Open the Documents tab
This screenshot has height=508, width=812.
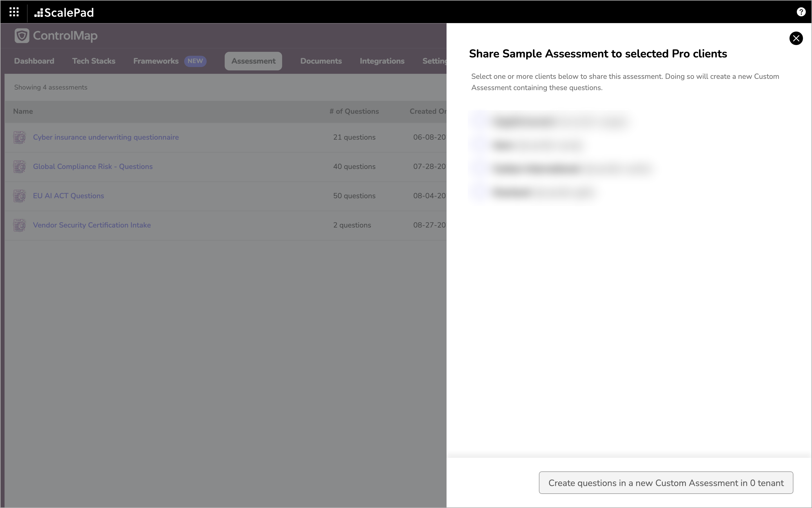[321, 61]
